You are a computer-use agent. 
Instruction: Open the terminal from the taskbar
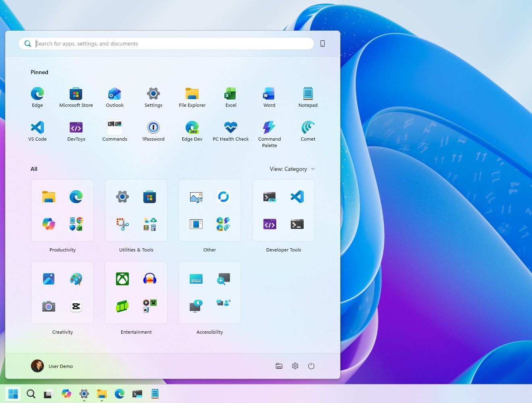[137, 394]
